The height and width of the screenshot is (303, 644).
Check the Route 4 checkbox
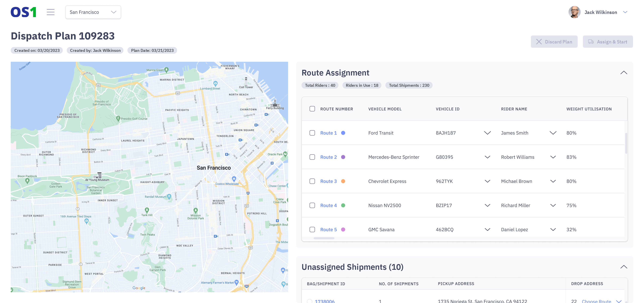pos(312,206)
